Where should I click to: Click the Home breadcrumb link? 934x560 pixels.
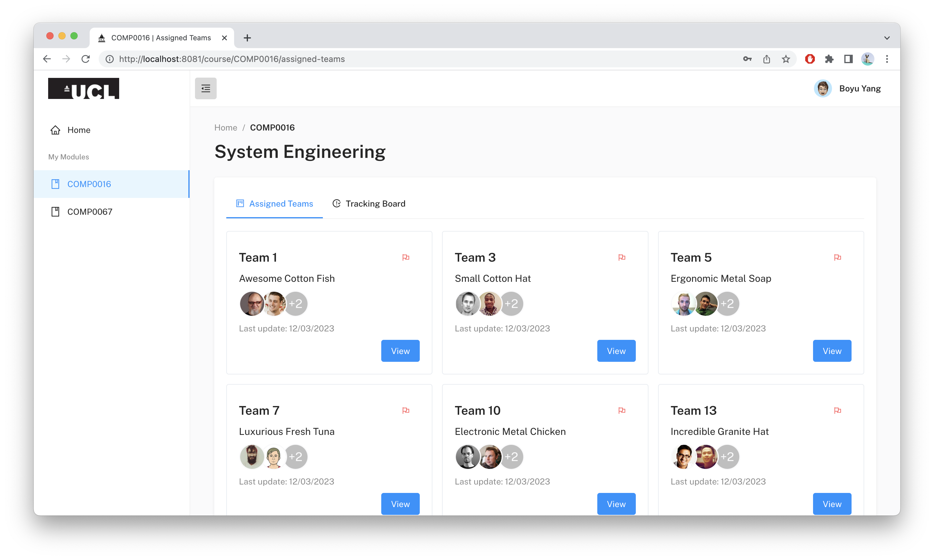tap(225, 128)
